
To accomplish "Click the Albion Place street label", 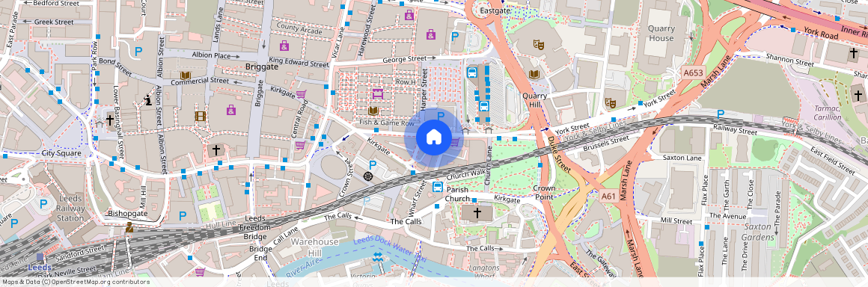I will coord(211,55).
